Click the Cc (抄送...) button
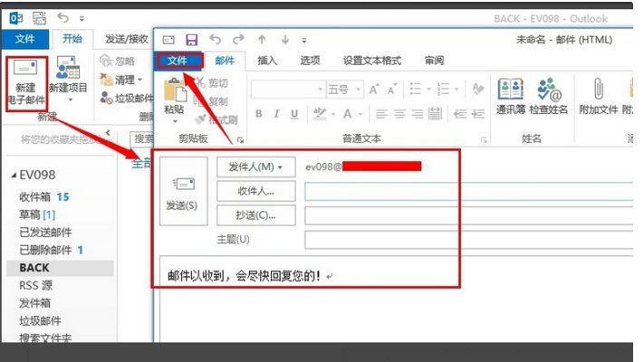Image resolution: width=644 pixels, height=362 pixels. (255, 215)
